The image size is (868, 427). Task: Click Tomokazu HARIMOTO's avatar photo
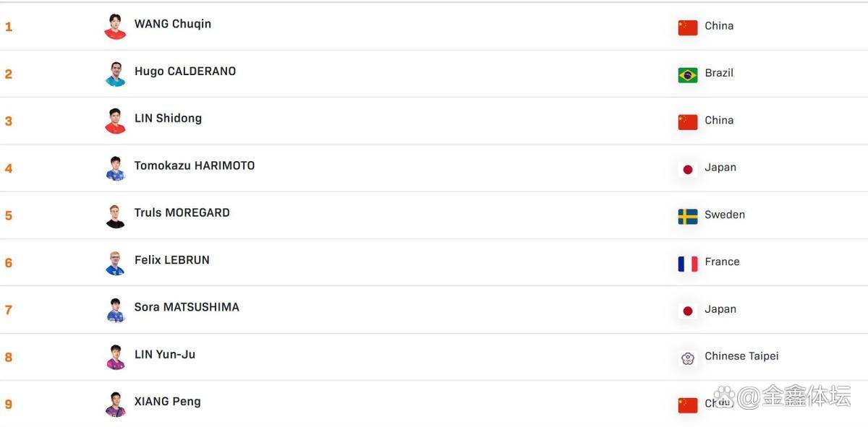click(x=115, y=168)
